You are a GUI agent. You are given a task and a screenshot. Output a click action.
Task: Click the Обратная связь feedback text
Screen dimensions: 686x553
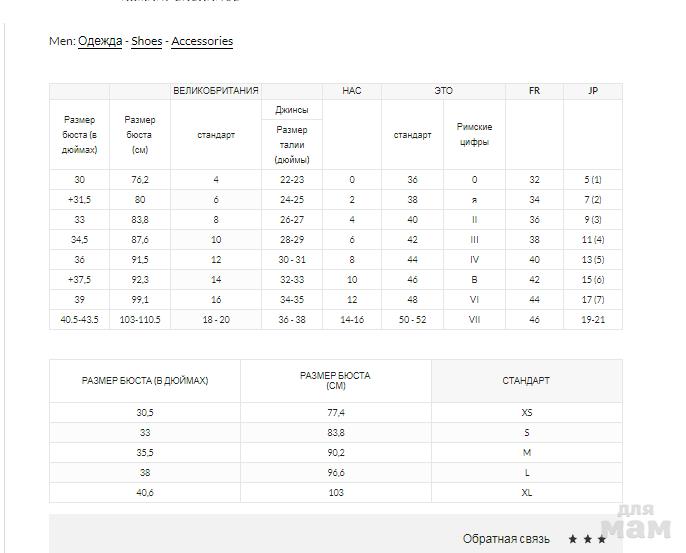(x=506, y=539)
